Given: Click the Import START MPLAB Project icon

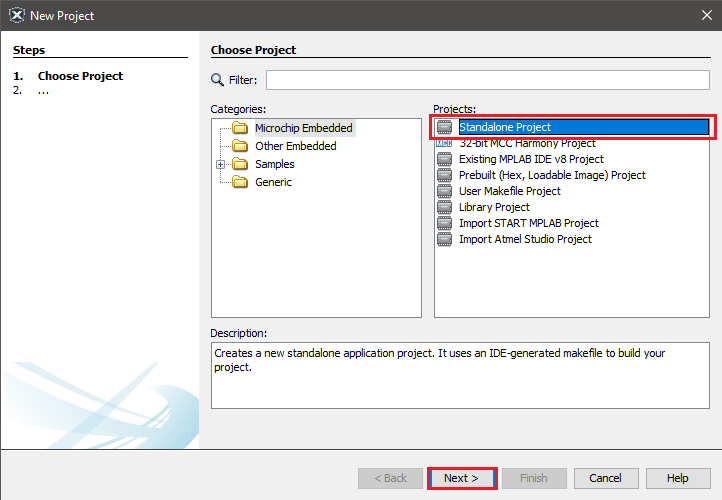Looking at the screenshot, I should coord(444,223).
